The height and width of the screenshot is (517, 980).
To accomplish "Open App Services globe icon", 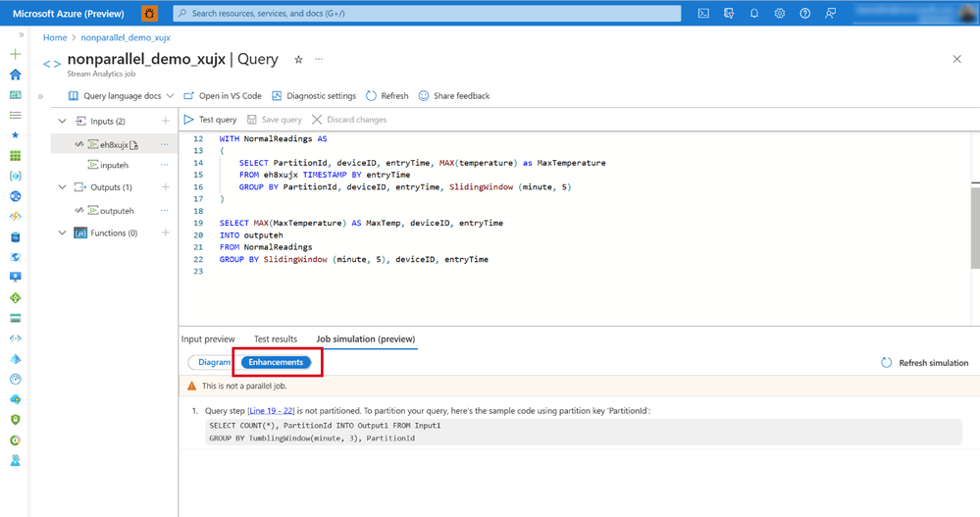I will [16, 196].
